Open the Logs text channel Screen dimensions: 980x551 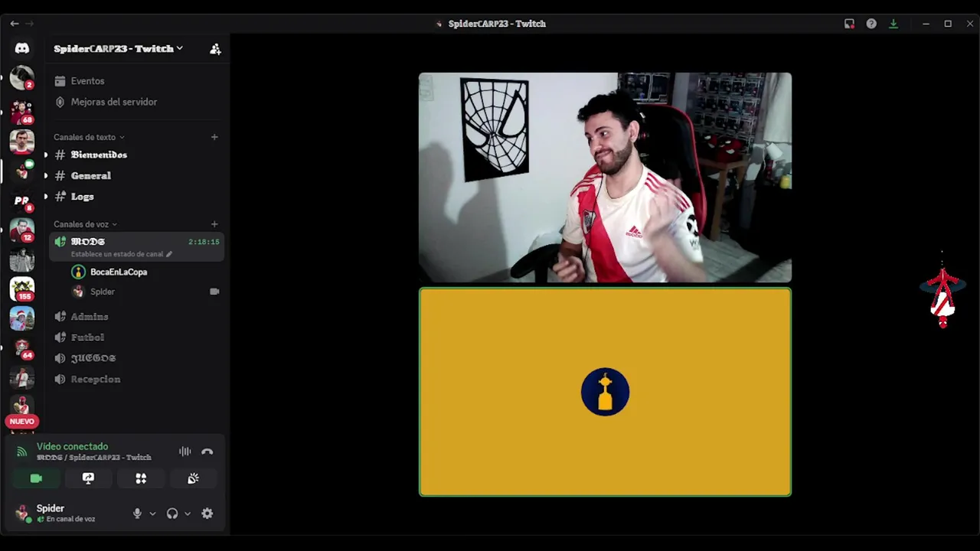pos(136,197)
